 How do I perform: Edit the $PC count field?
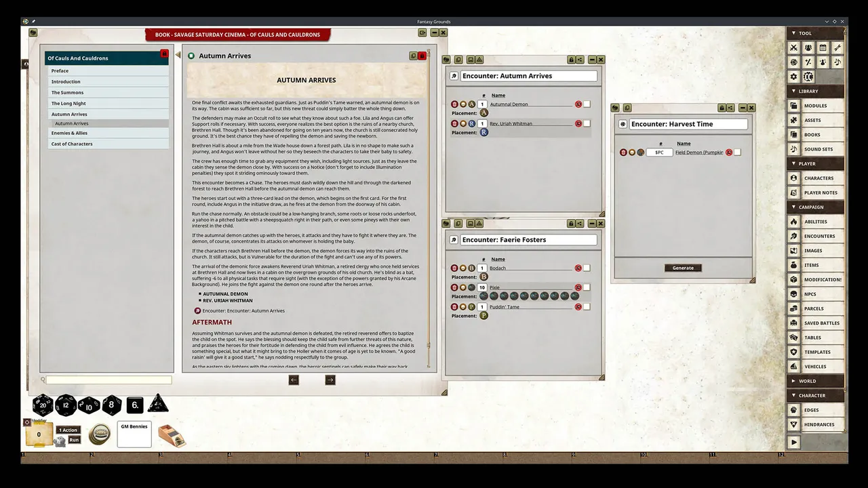[x=659, y=152]
